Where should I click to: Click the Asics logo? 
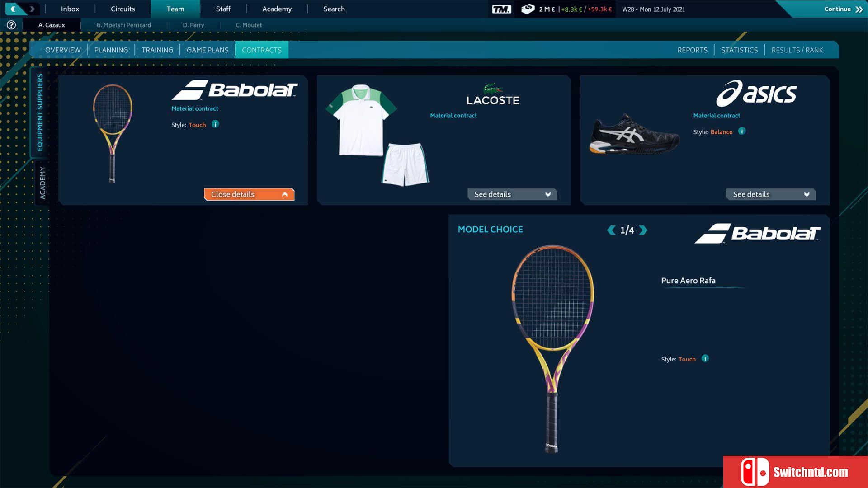(x=756, y=94)
